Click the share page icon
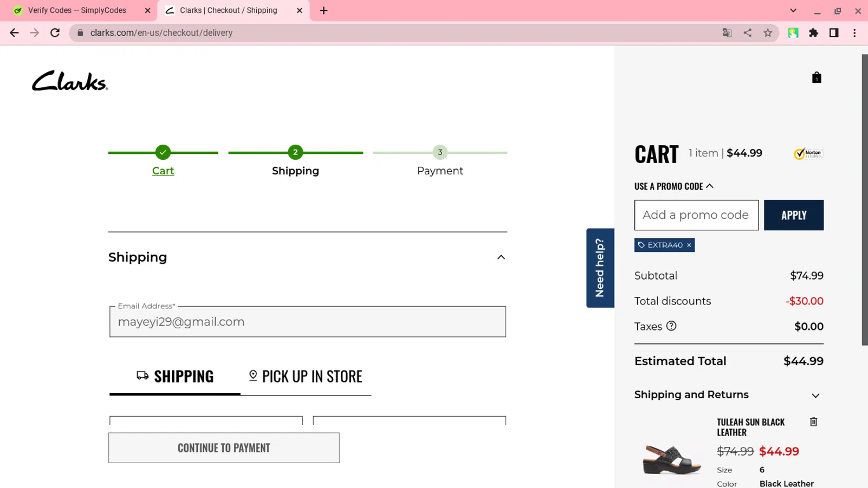Screen dimensions: 868x488 click(748, 33)
